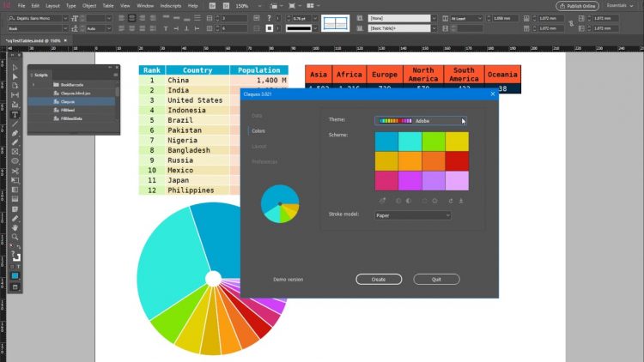The image size is (644, 362).
Task: Select the Rectangle Frame tool
Action: point(15,152)
